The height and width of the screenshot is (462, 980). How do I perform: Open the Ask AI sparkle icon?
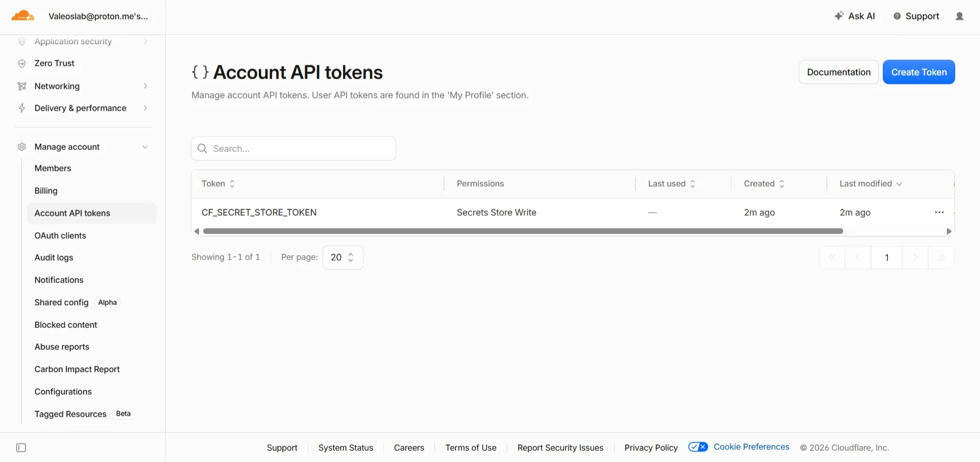839,16
